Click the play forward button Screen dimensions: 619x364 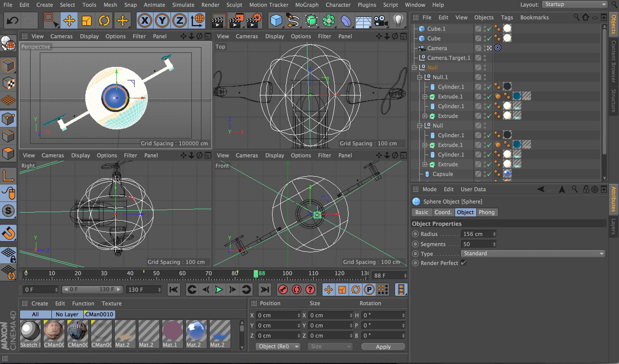click(219, 290)
